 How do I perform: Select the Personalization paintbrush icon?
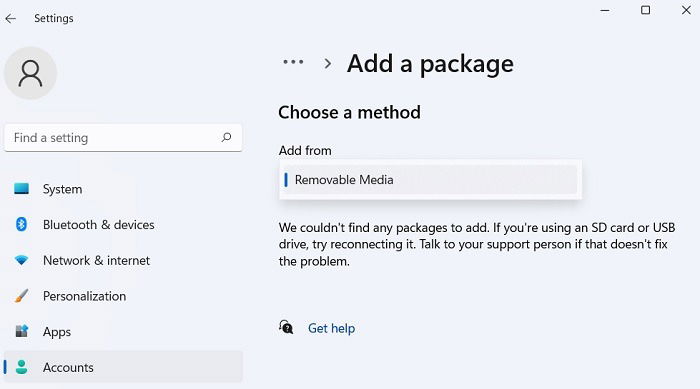coord(21,296)
